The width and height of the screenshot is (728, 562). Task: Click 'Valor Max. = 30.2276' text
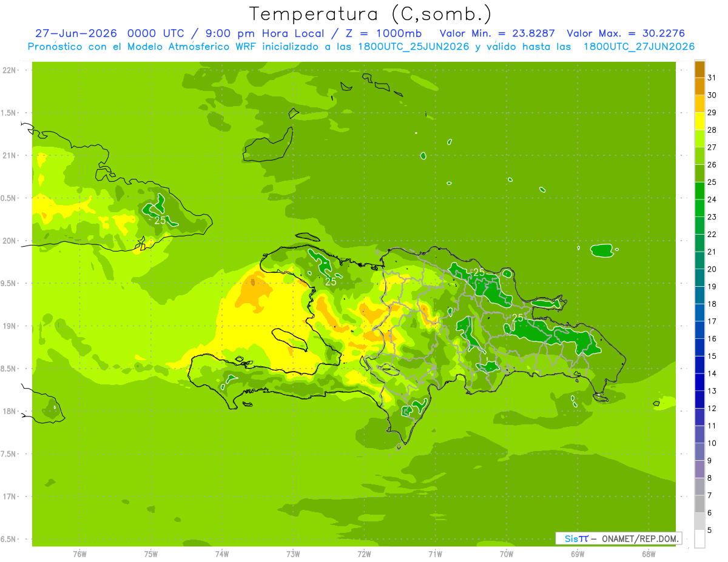tap(625, 33)
